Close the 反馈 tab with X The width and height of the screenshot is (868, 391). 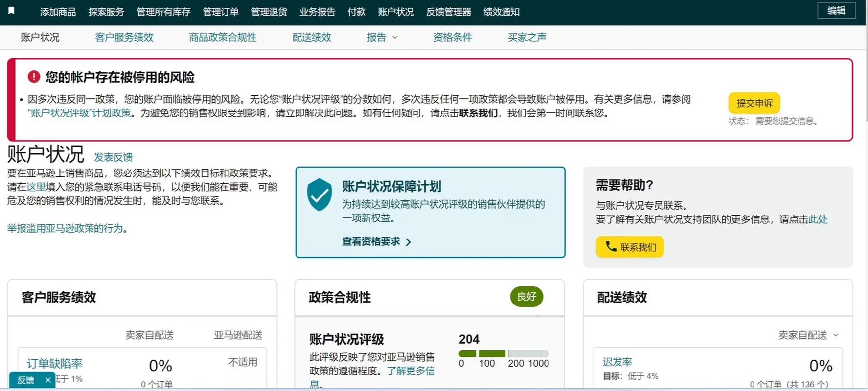pos(47,380)
